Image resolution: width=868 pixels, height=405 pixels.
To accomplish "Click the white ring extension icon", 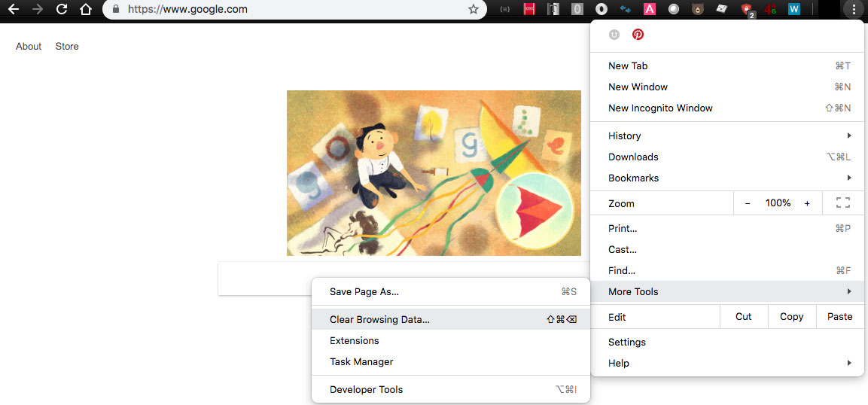I will point(602,9).
